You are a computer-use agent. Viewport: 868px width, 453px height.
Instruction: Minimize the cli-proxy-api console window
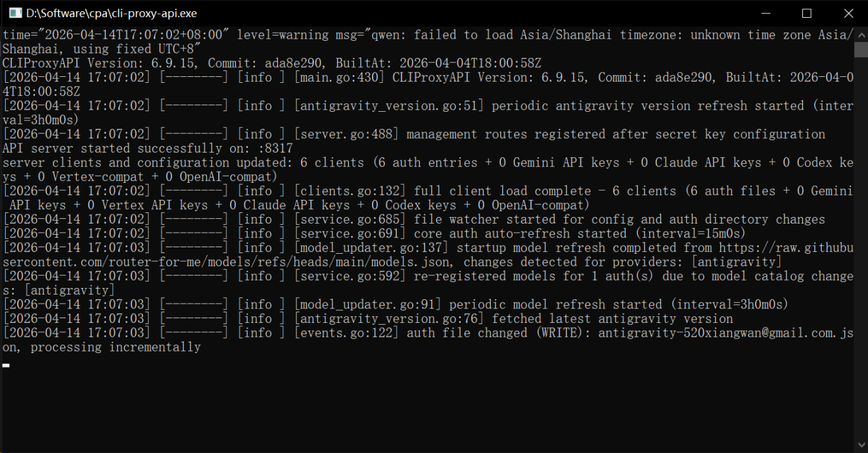(766, 13)
